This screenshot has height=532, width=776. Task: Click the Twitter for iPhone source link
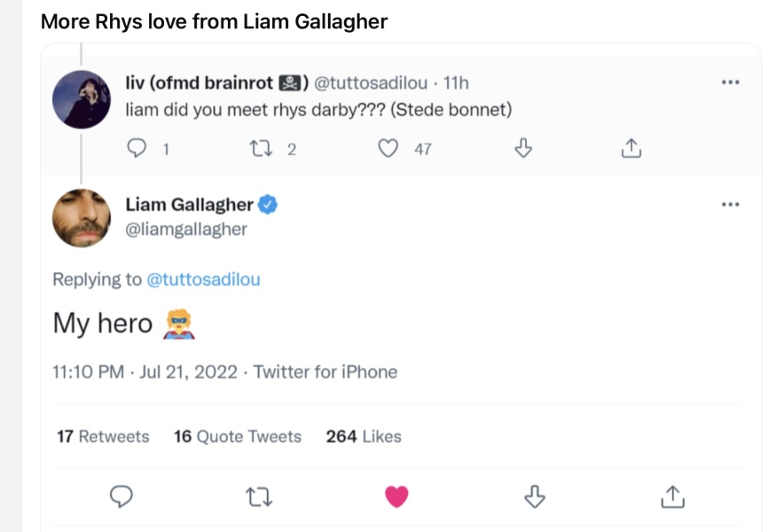tap(325, 372)
